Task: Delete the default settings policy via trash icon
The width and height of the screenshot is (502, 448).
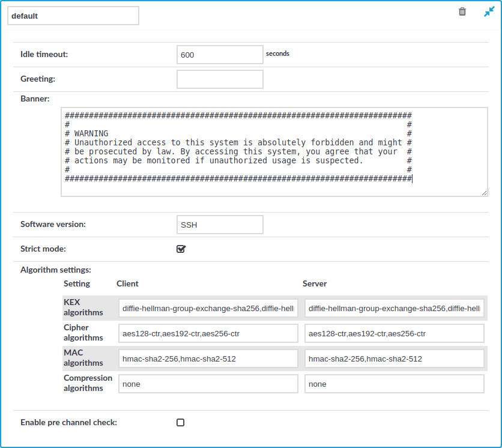Action: click(x=462, y=12)
